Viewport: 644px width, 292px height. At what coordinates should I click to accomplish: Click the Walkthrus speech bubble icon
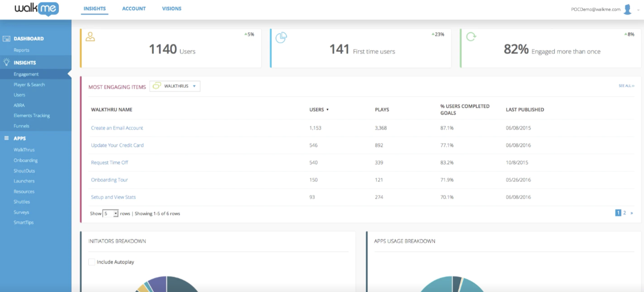[x=157, y=86]
